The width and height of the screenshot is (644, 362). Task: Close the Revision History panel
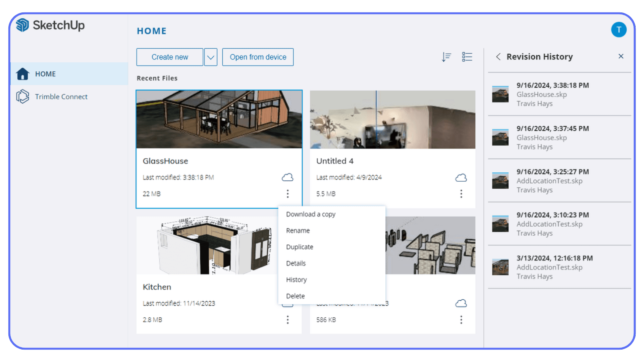point(621,56)
